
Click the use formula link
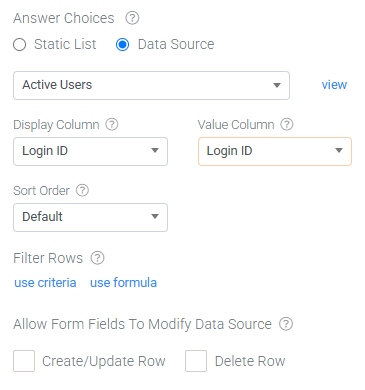click(124, 283)
